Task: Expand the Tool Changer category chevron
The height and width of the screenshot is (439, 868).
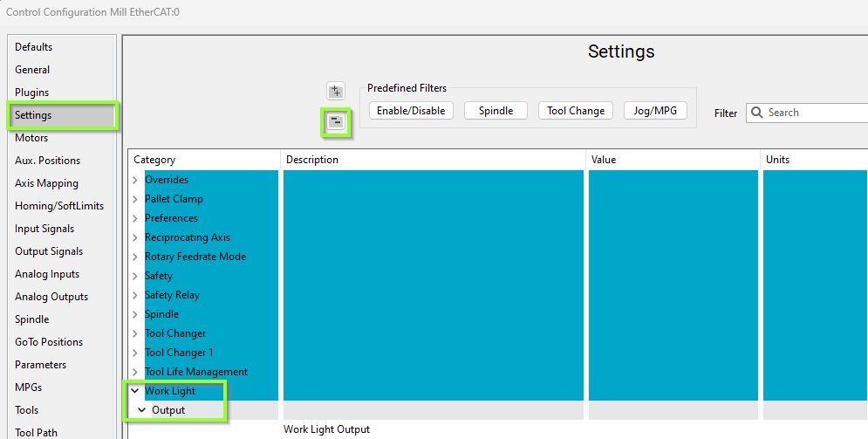Action: click(135, 333)
